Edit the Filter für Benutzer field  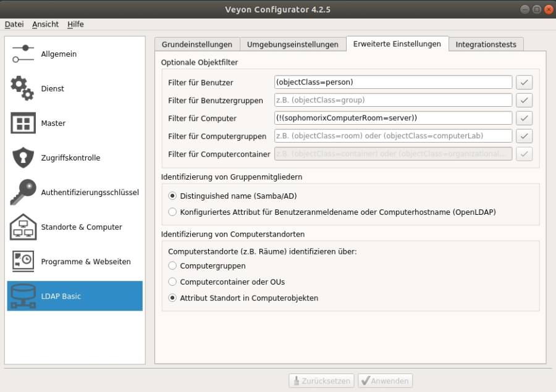point(393,82)
